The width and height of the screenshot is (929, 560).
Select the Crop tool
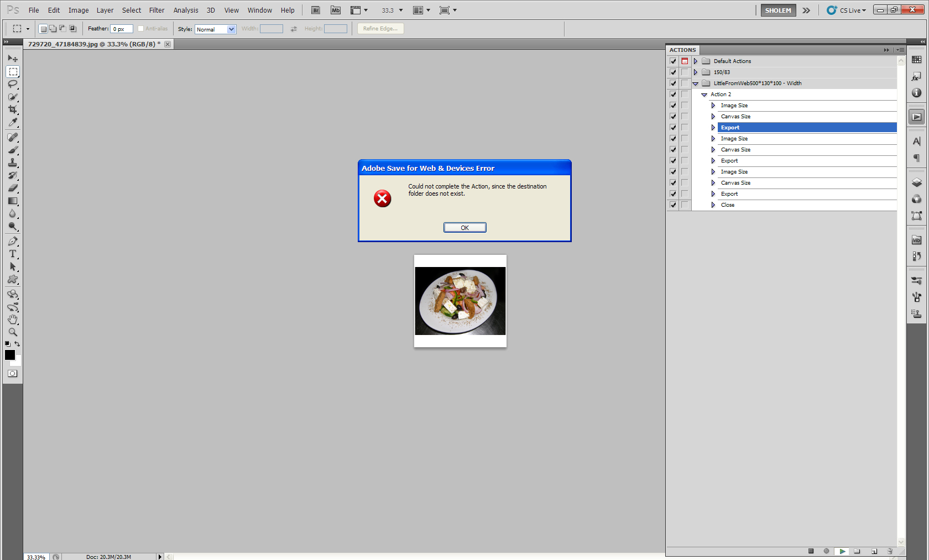[13, 109]
